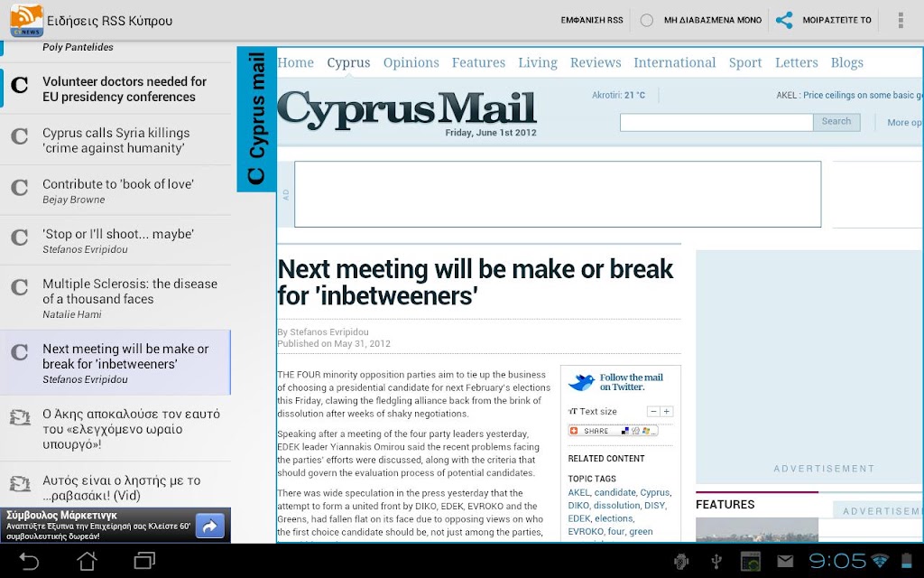
Task: Click Cyprus Mail icon beside 'Stop or I'll shoot'
Action: point(20,238)
